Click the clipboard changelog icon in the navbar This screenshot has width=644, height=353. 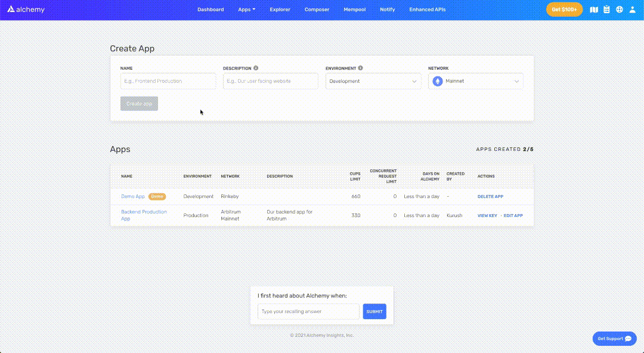click(606, 9)
